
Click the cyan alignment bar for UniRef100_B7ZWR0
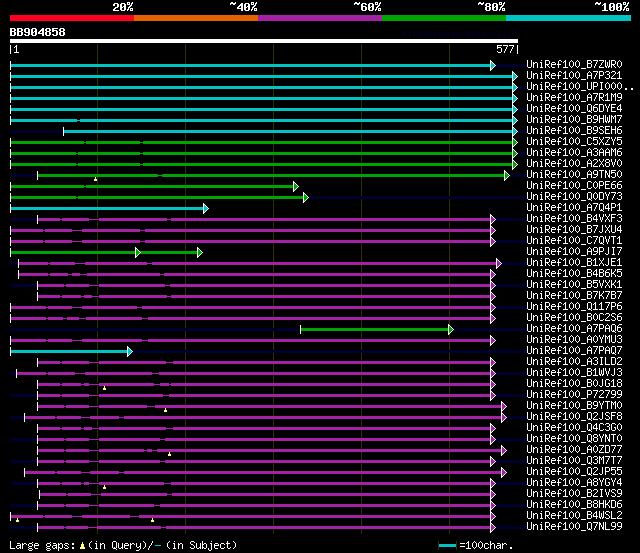pyautogui.click(x=251, y=65)
